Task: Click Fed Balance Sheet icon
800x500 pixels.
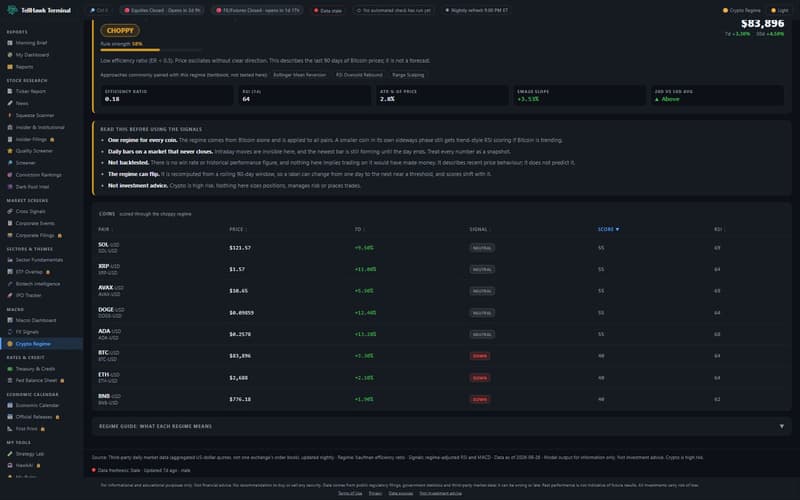Action: pyautogui.click(x=10, y=380)
